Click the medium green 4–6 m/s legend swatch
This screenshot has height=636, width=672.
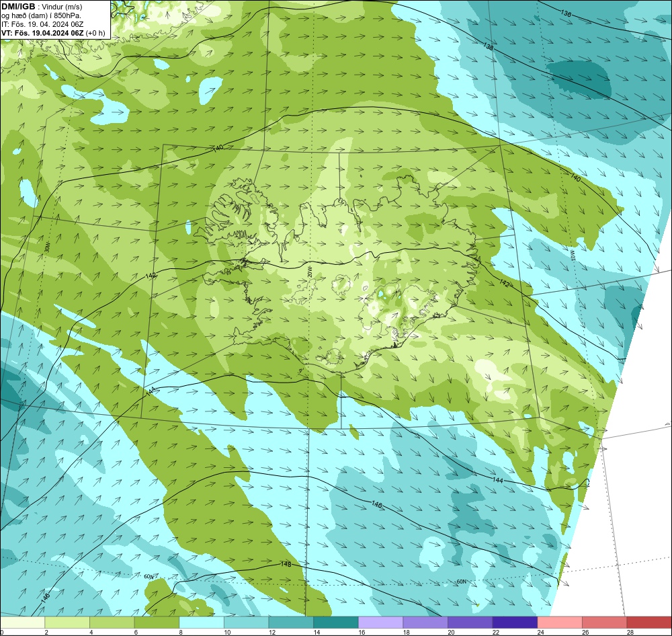click(x=112, y=622)
